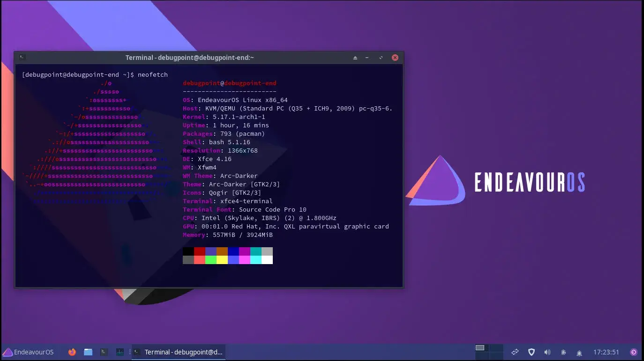
Task: Select the Shell: bash 5.1.16 line
Action: [x=217, y=142]
